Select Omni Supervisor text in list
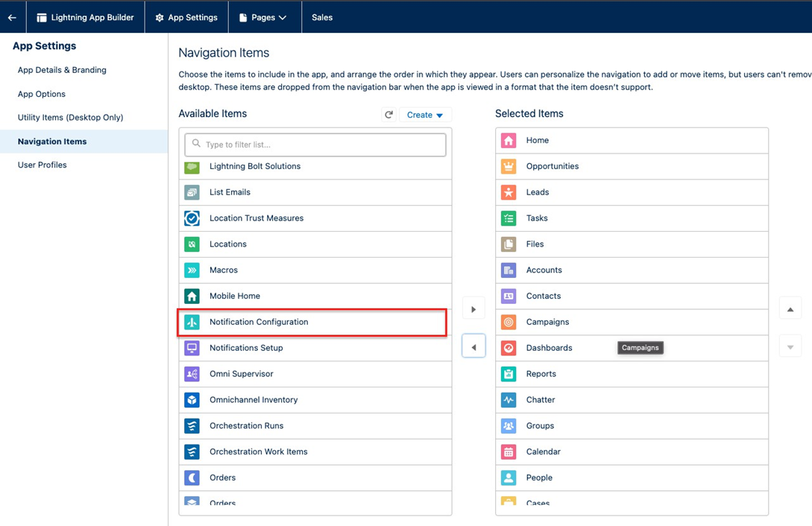The image size is (812, 526). tap(242, 373)
